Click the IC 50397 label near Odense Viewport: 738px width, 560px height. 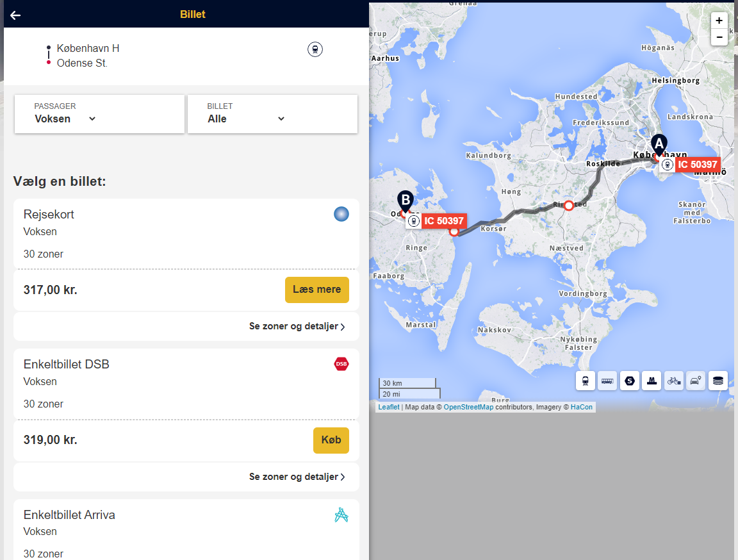point(443,221)
